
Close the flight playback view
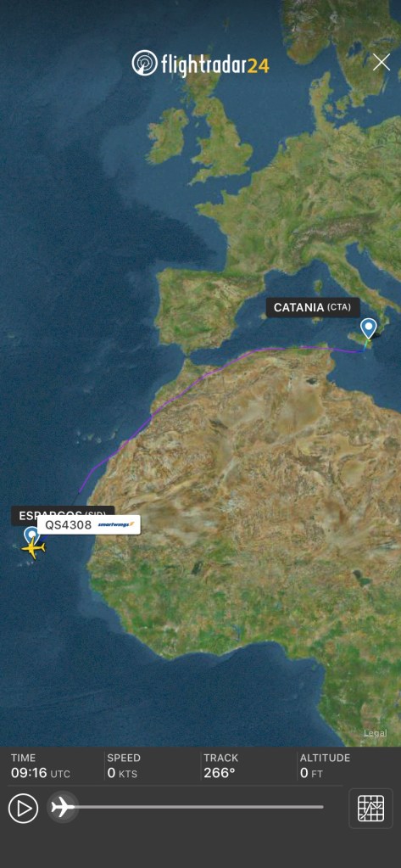click(382, 63)
